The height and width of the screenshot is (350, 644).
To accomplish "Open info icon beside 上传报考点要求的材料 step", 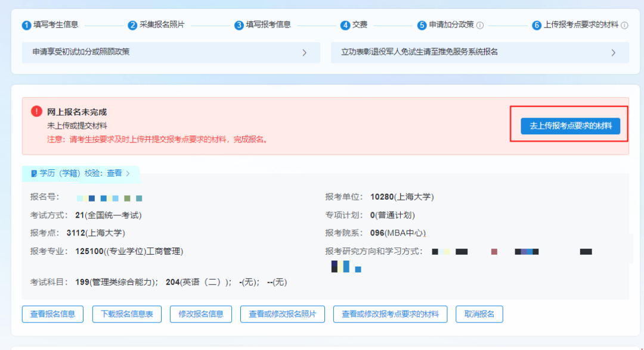I will coord(624,26).
